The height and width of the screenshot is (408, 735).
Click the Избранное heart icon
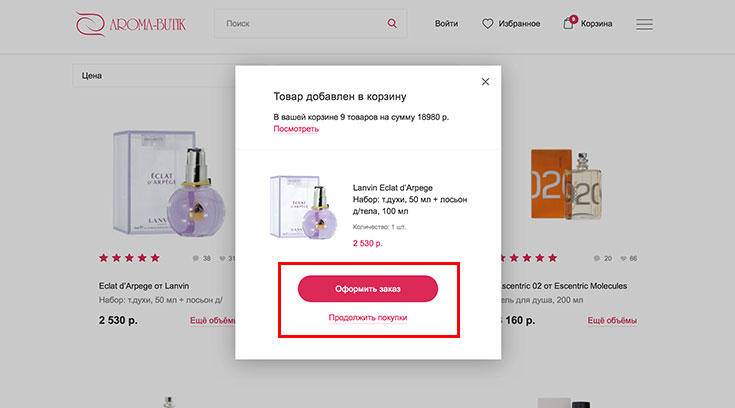pyautogui.click(x=488, y=23)
